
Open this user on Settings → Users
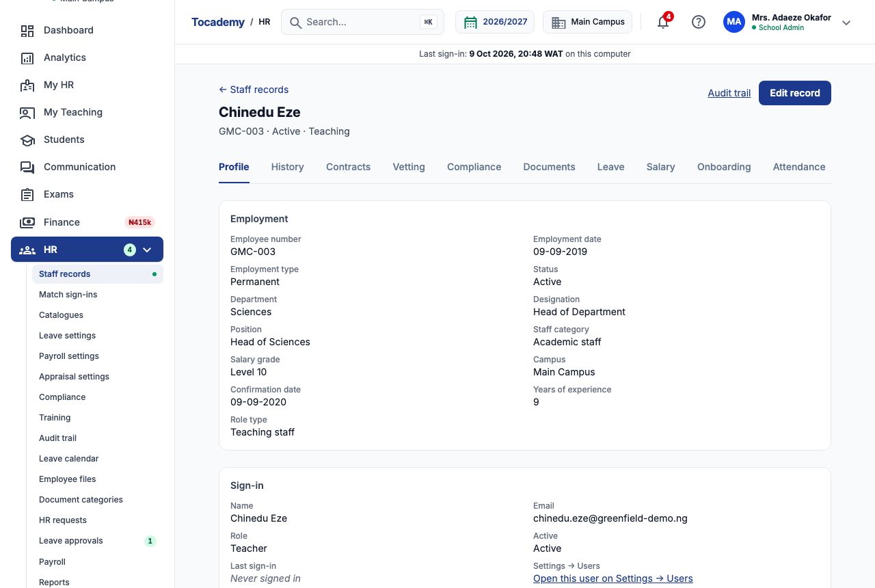[613, 578]
